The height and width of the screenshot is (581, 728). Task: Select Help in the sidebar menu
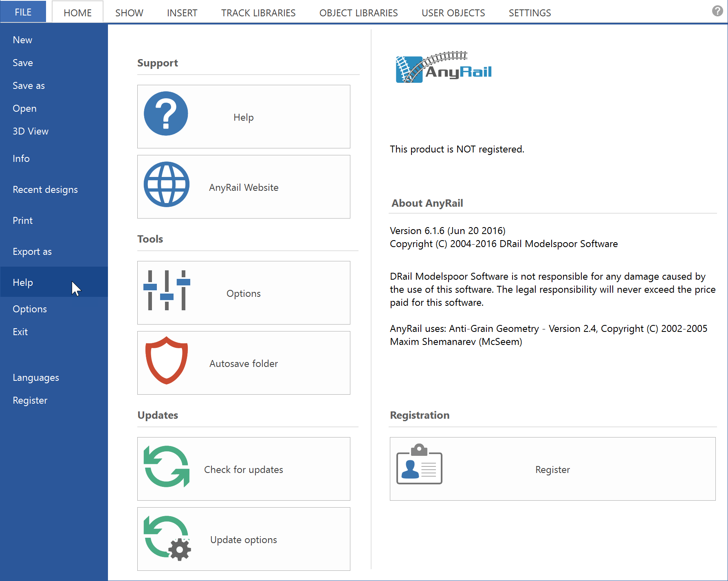(x=54, y=282)
